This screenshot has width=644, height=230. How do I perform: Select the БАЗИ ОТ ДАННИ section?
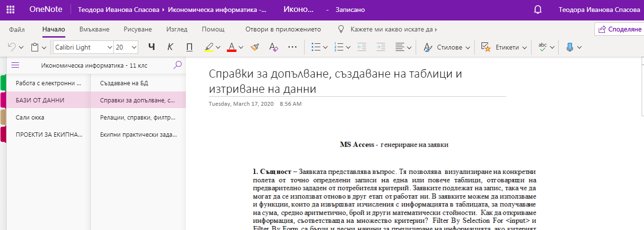pyautogui.click(x=49, y=100)
